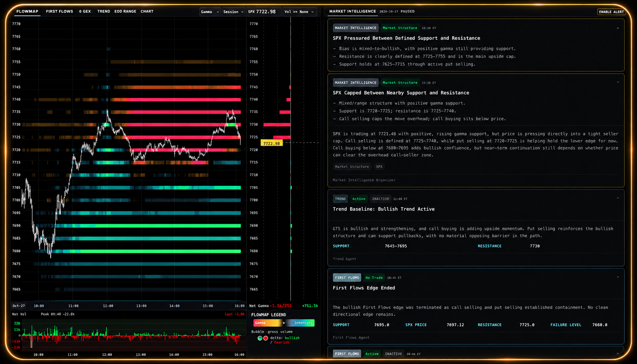
Task: Click 'Trend Baseline: Bullish Trend Active' heading
Action: [384, 209]
